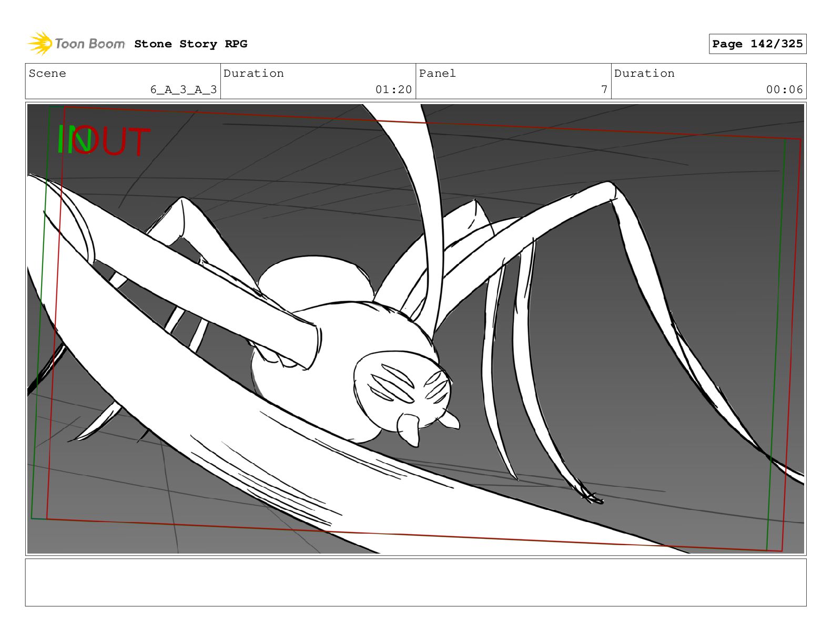
Task: Click the panel 'Duration' header label
Action: (x=644, y=74)
